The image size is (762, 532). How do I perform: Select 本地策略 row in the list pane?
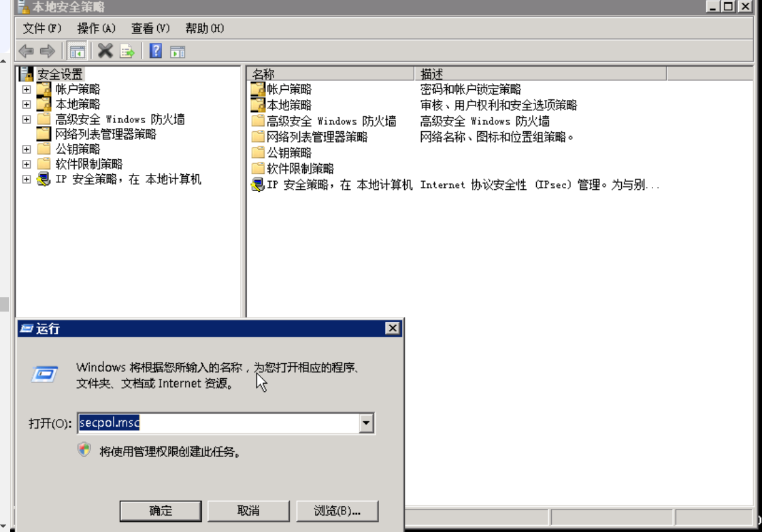tap(288, 105)
